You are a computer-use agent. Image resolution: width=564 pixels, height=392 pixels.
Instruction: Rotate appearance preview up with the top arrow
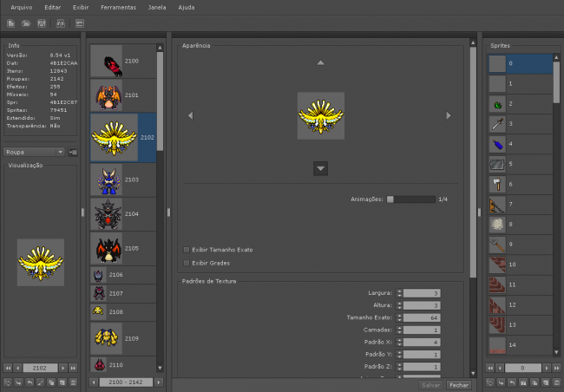click(320, 63)
